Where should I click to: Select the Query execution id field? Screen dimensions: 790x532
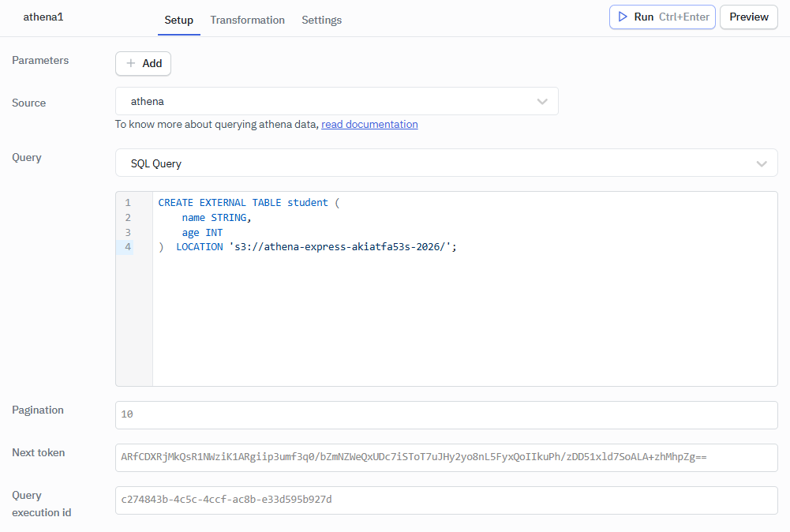point(446,500)
